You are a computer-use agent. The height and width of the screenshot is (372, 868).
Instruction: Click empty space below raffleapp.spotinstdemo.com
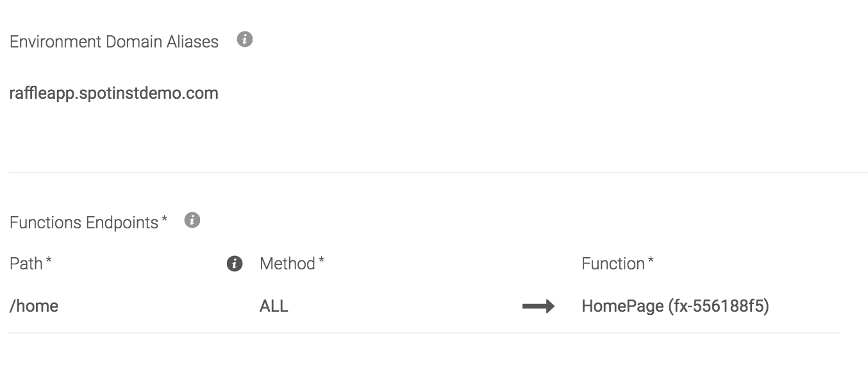point(114,138)
